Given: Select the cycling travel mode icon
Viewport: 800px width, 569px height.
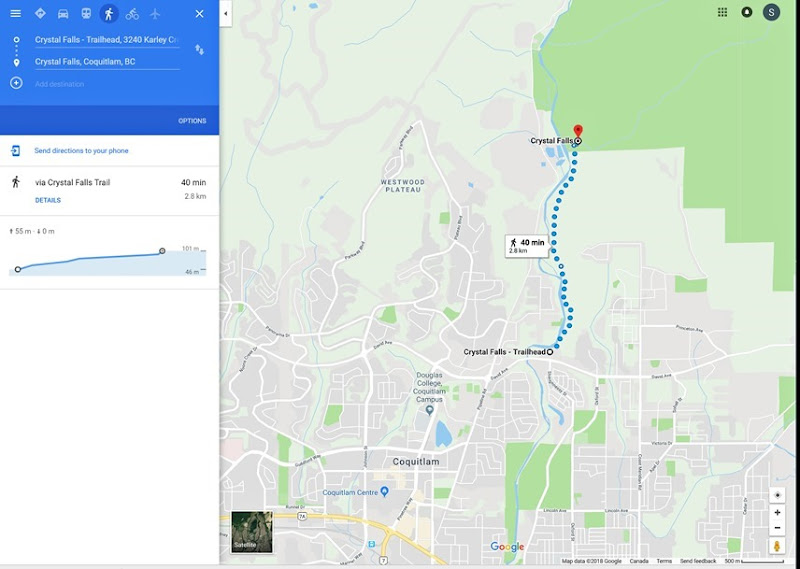Looking at the screenshot, I should pos(132,14).
